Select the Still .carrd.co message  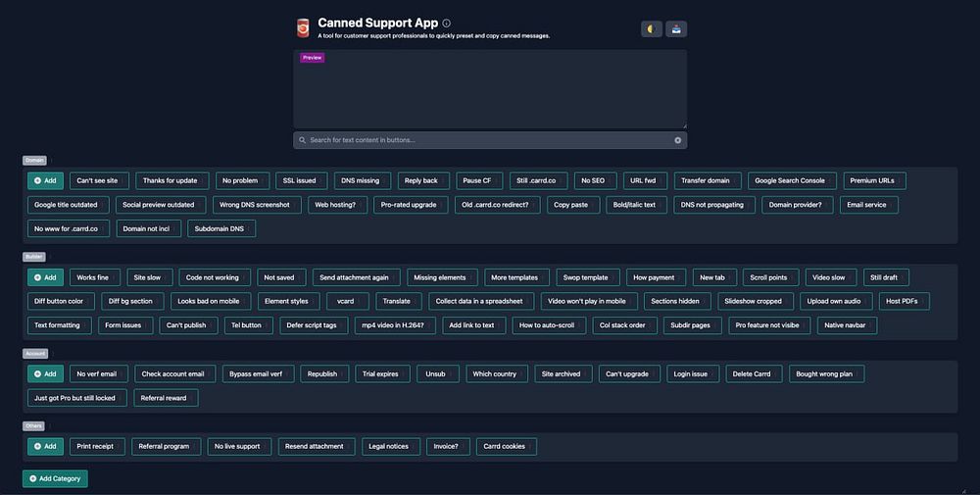[539, 180]
